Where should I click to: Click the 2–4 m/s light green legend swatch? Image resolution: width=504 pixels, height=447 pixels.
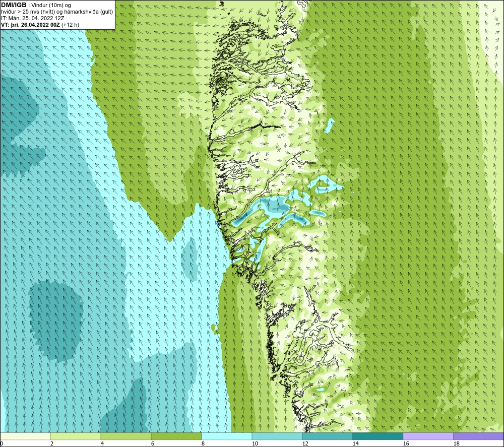[x=76, y=436]
